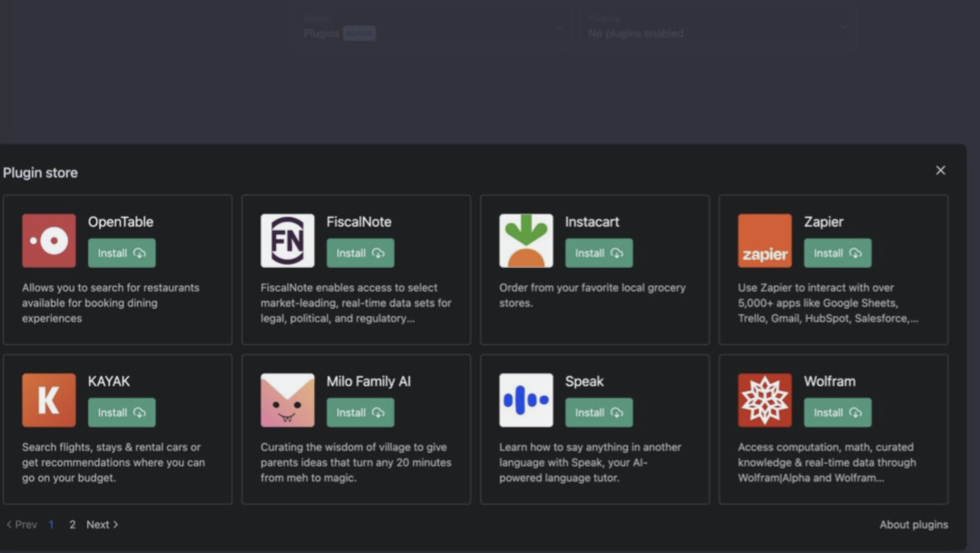Click the KAYAK plugin title
Screen dimensions: 980x553
coord(109,381)
